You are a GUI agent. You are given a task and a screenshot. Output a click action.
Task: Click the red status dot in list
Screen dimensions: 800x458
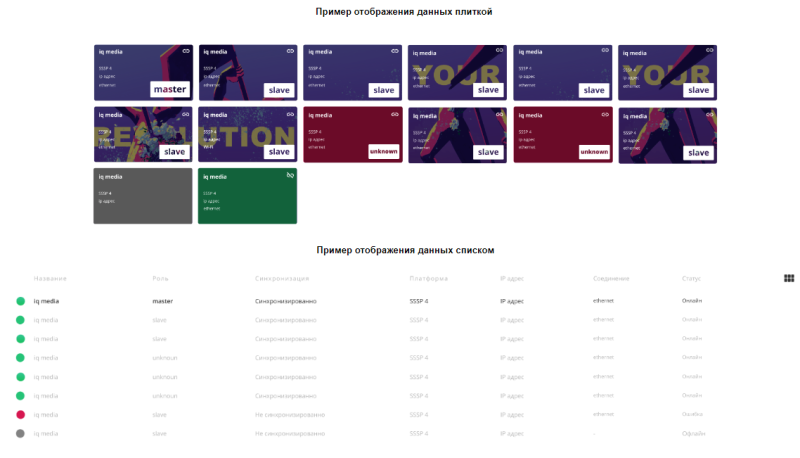[20, 414]
